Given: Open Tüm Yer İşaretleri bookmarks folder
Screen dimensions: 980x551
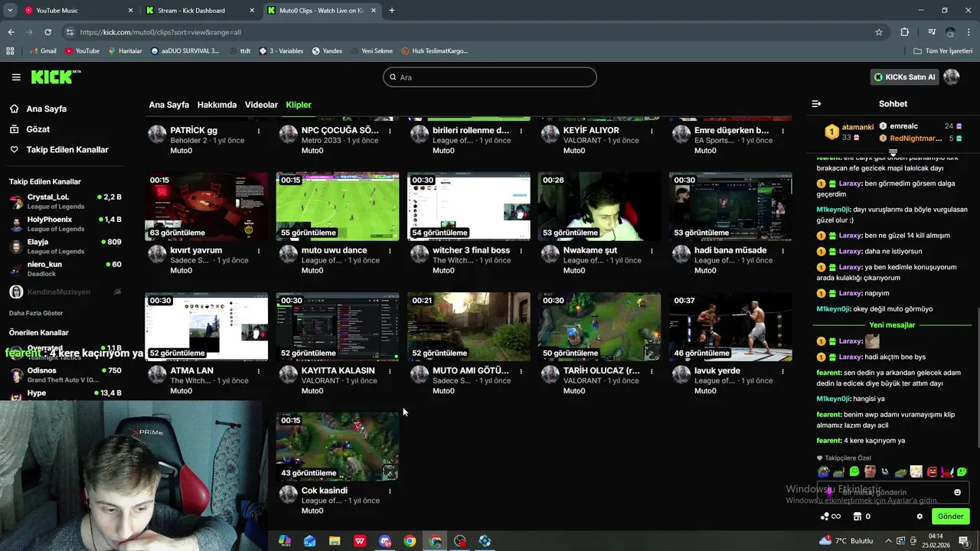Looking at the screenshot, I should tap(943, 51).
